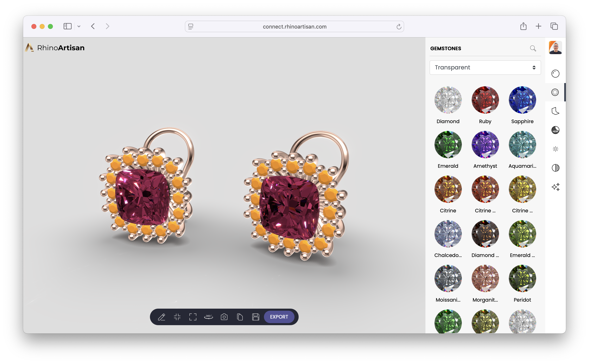
Task: Click the Safari share icon
Action: click(x=523, y=26)
